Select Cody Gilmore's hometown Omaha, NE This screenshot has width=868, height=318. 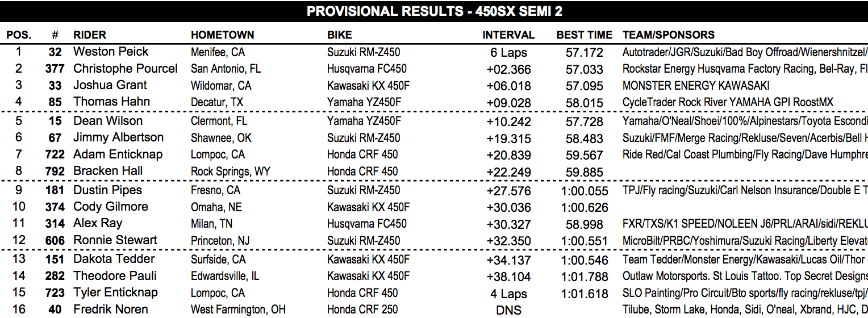pyautogui.click(x=216, y=207)
